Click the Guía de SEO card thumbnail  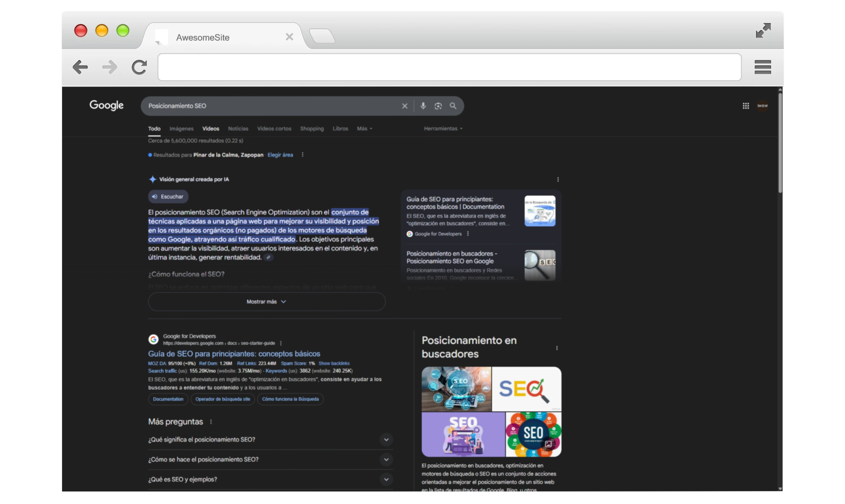coord(540,211)
